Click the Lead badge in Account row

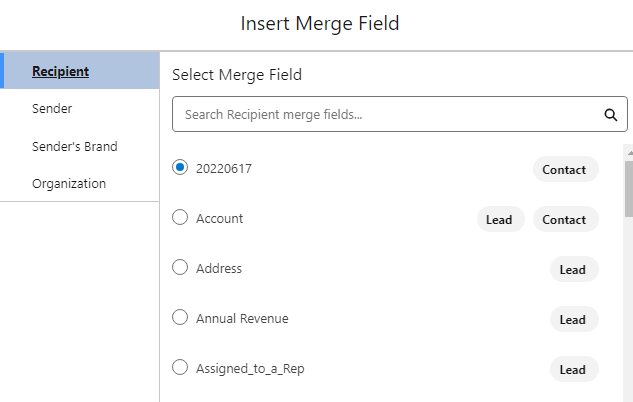(x=500, y=219)
